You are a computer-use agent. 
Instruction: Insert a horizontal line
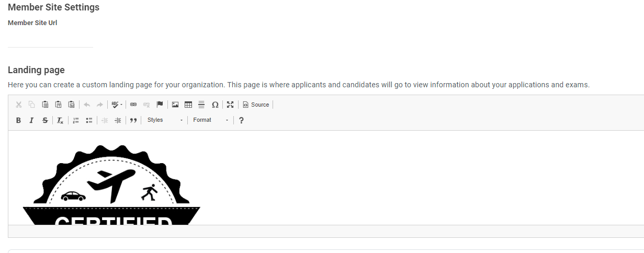[201, 105]
